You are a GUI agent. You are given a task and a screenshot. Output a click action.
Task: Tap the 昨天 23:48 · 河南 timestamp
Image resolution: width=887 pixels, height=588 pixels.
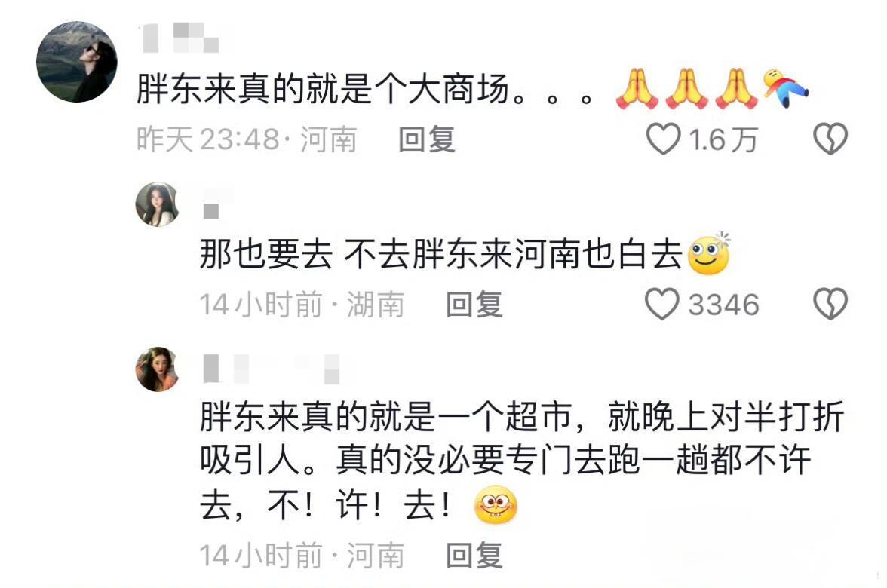click(x=247, y=139)
